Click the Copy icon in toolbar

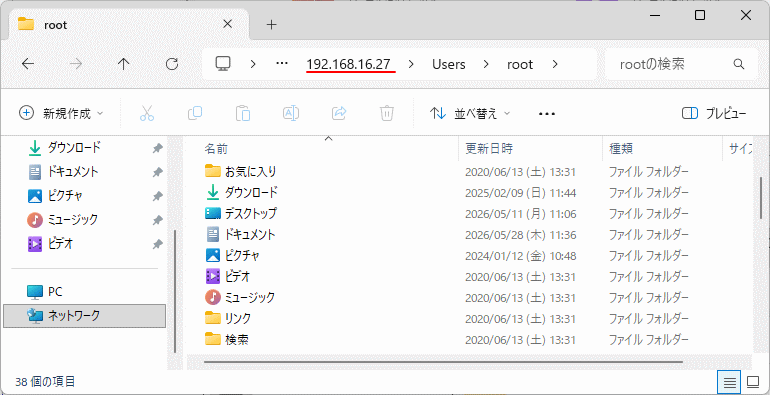click(x=194, y=113)
